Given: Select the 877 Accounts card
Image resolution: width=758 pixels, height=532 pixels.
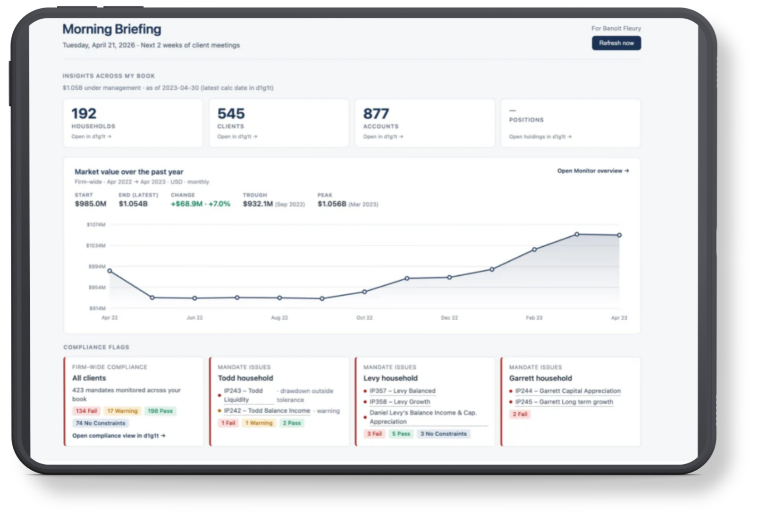Looking at the screenshot, I should pos(424,123).
